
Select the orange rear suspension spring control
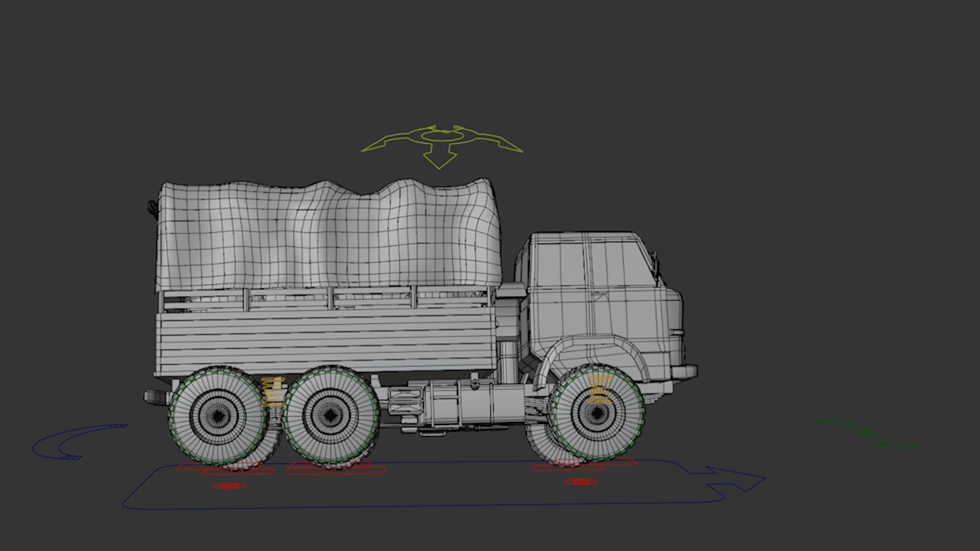coord(273,392)
